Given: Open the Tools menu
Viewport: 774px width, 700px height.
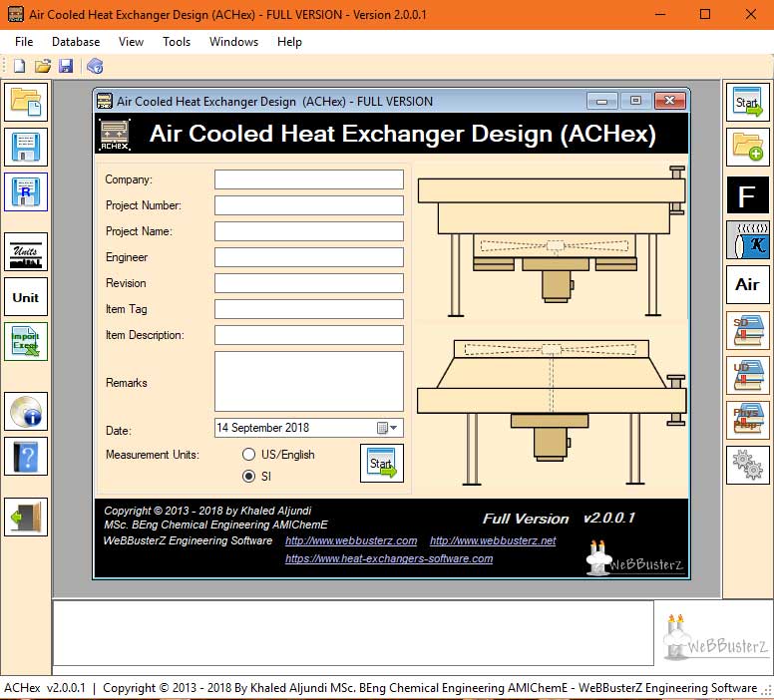Looking at the screenshot, I should 177,42.
